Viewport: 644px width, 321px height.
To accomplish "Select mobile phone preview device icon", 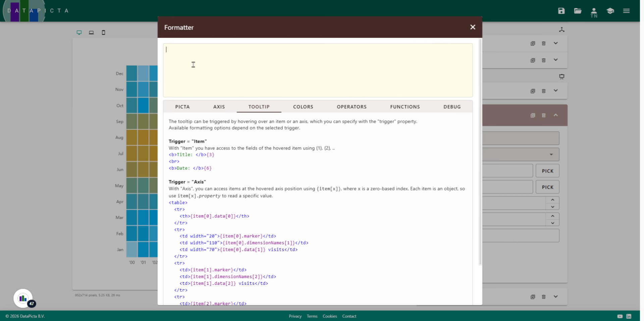I will (103, 33).
